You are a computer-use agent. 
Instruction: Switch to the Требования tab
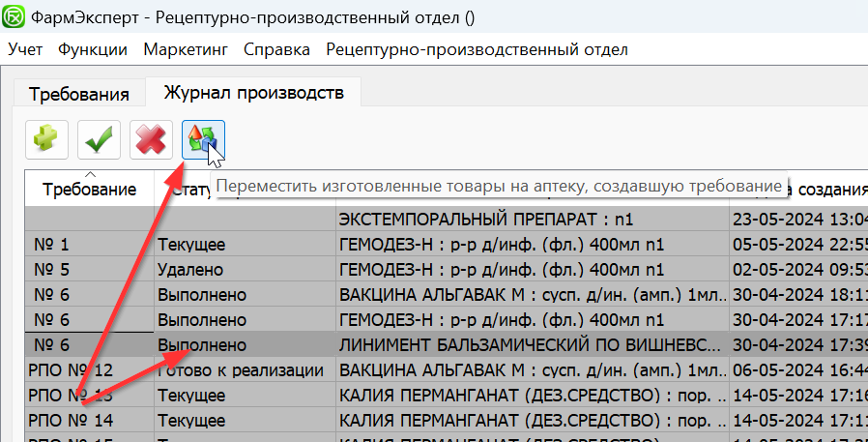79,94
